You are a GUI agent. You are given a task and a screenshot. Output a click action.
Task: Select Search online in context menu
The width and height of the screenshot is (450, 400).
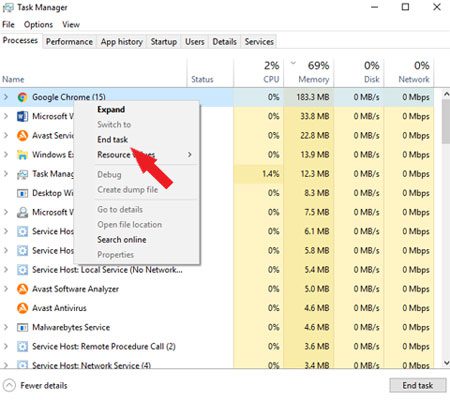[x=122, y=240]
